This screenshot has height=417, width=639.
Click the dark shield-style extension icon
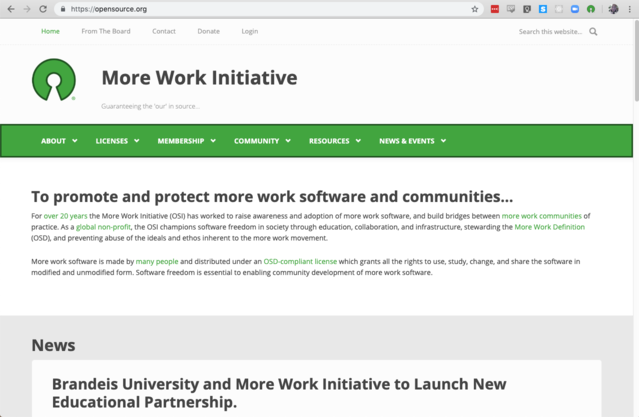coord(527,9)
